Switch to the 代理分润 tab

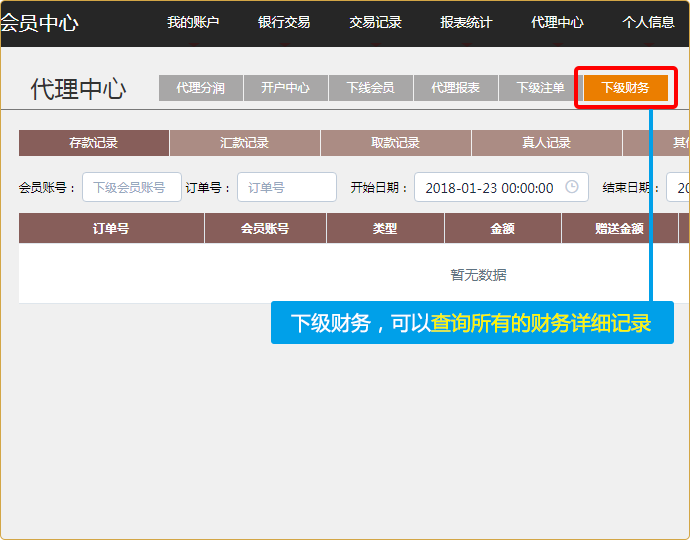200,88
